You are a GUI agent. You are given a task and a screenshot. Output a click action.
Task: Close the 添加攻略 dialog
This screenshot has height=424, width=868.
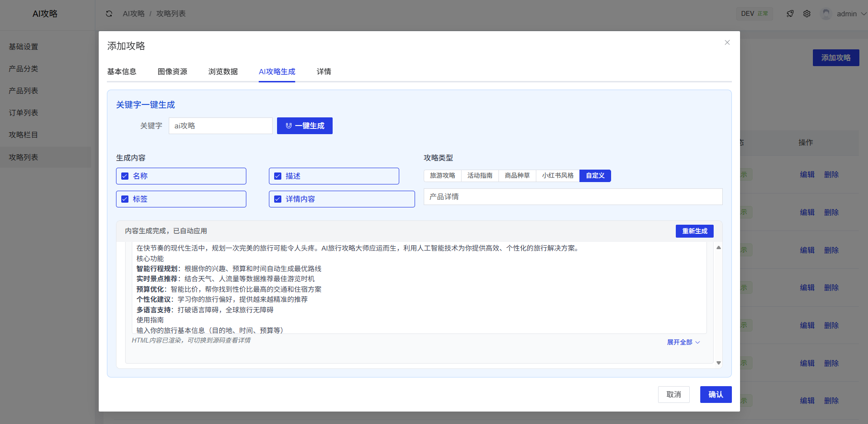(727, 43)
